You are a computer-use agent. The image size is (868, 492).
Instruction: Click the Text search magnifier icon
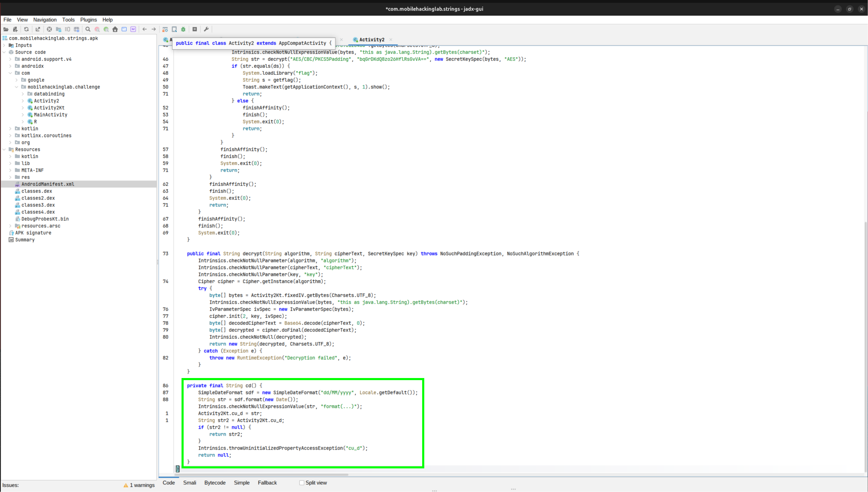(x=88, y=30)
